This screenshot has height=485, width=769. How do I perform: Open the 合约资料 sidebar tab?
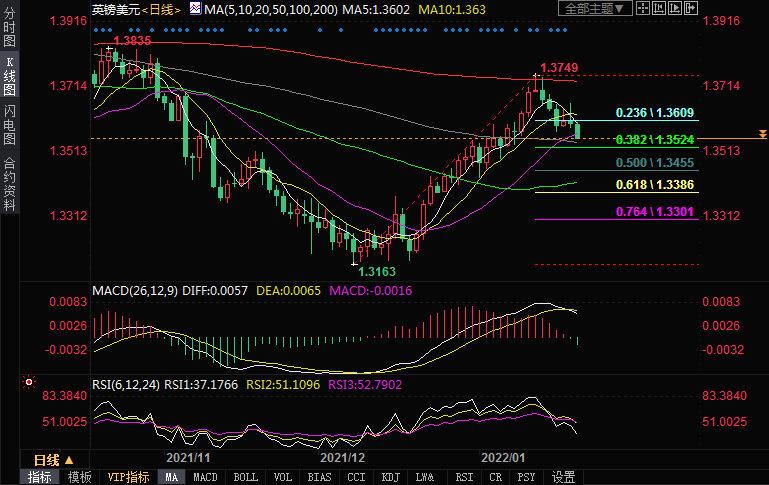pyautogui.click(x=9, y=184)
